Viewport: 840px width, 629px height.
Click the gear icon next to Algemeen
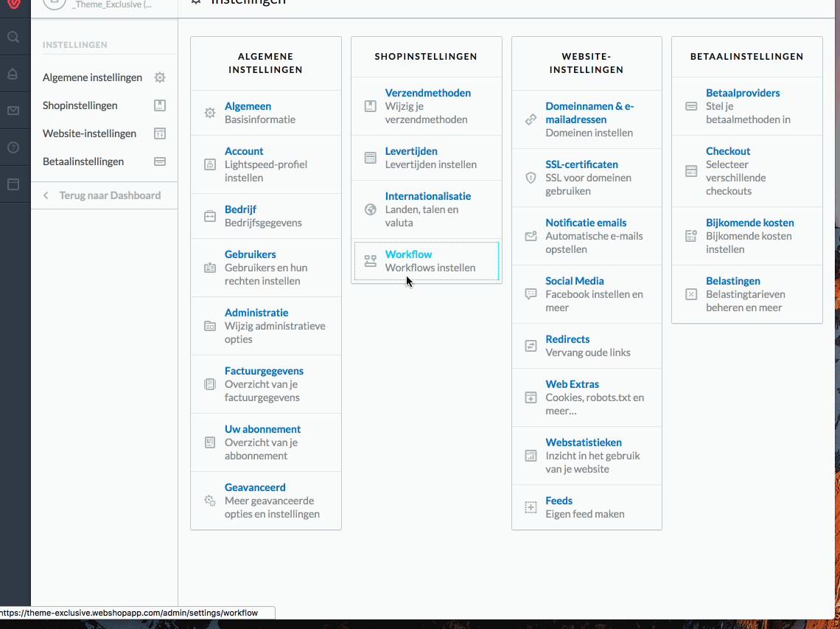coord(210,113)
